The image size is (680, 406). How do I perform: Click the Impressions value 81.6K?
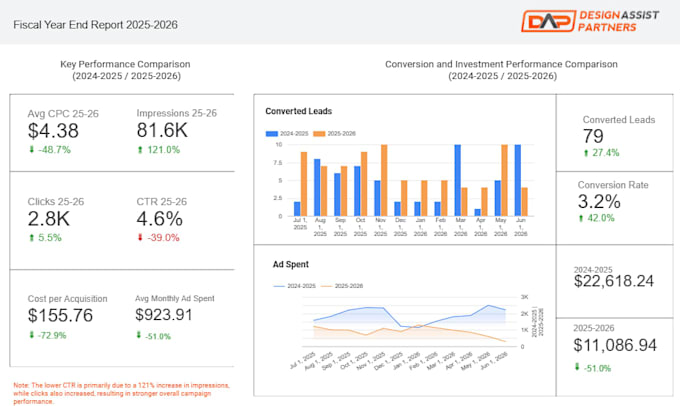tap(162, 130)
